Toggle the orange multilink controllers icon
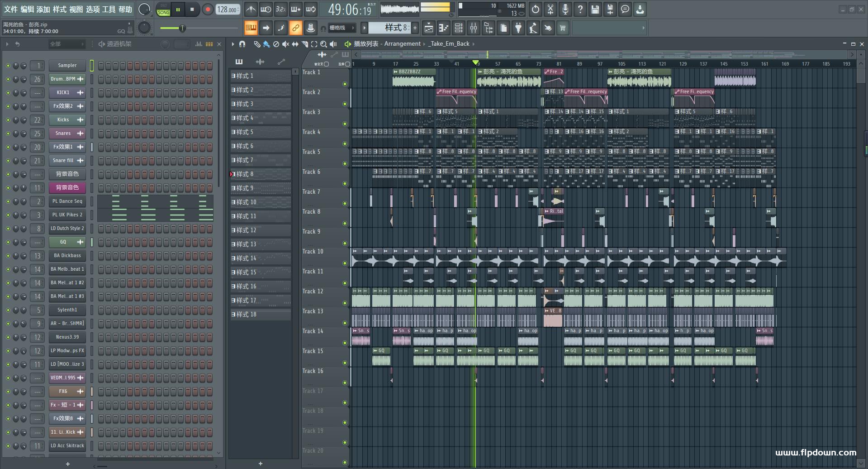 [x=295, y=28]
